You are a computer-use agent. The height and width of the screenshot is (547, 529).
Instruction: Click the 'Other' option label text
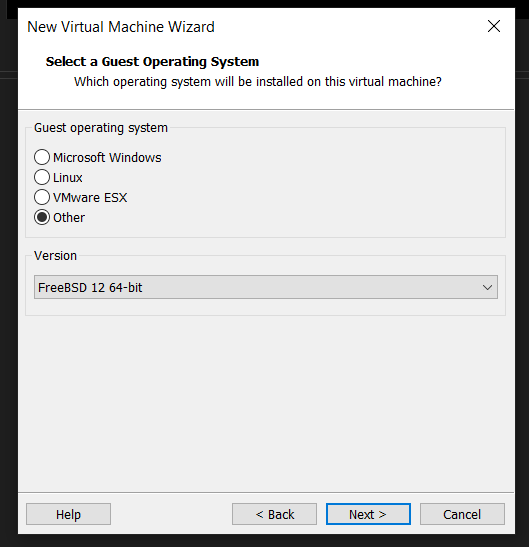coord(69,218)
